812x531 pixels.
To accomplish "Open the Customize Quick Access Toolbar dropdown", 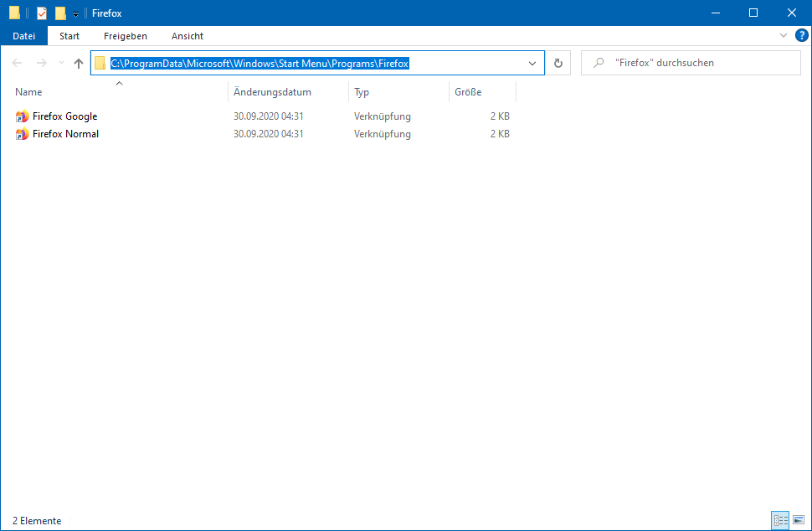I will [75, 14].
